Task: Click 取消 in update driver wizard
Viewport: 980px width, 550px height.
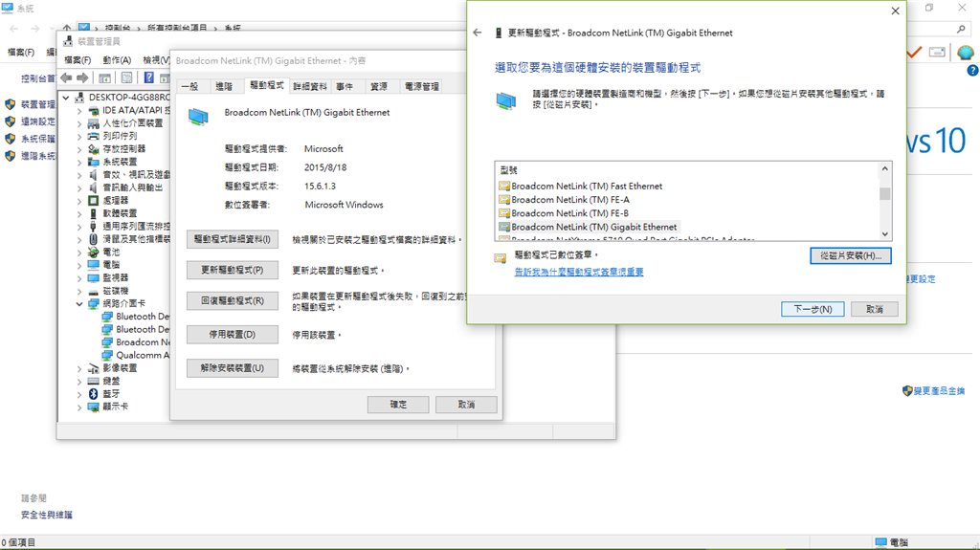Action: (x=875, y=309)
